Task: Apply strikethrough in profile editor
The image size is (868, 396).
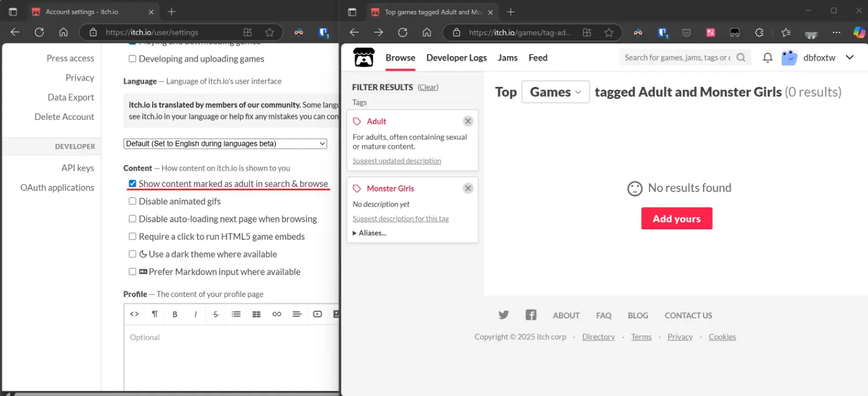Action: pos(216,314)
